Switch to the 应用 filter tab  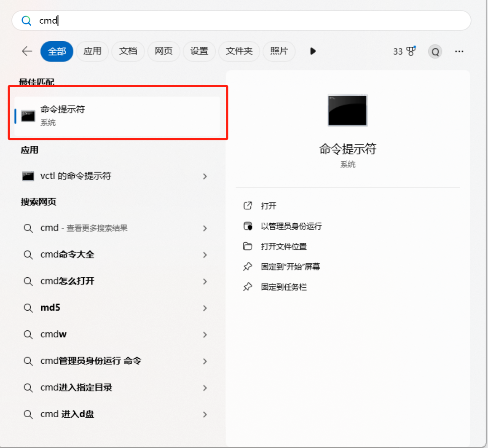(92, 51)
